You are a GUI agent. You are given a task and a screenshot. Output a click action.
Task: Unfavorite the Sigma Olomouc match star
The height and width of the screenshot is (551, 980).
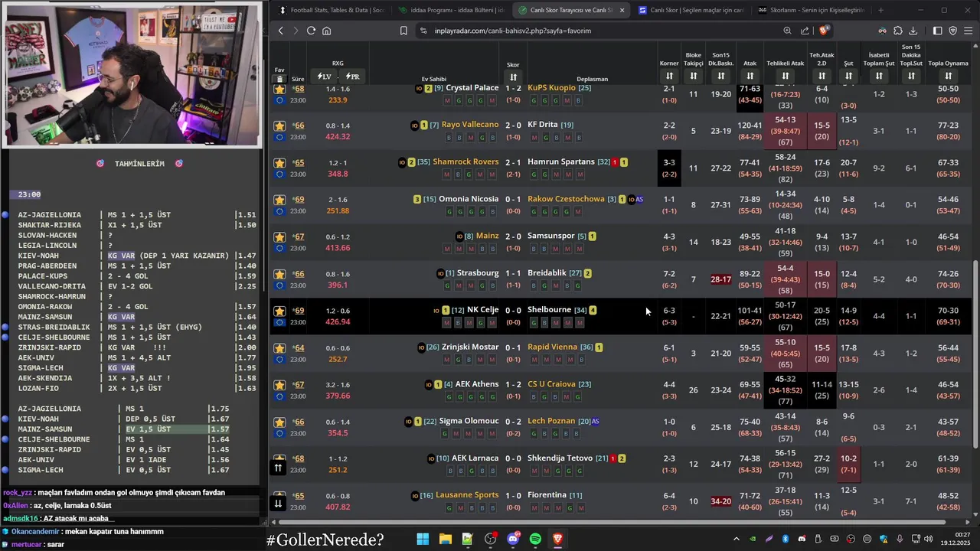pyautogui.click(x=279, y=422)
